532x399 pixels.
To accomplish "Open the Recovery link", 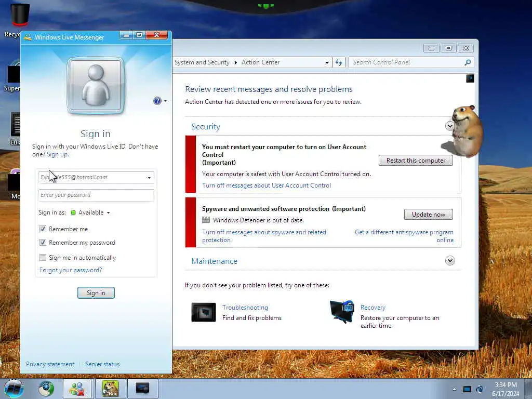I will tap(373, 308).
